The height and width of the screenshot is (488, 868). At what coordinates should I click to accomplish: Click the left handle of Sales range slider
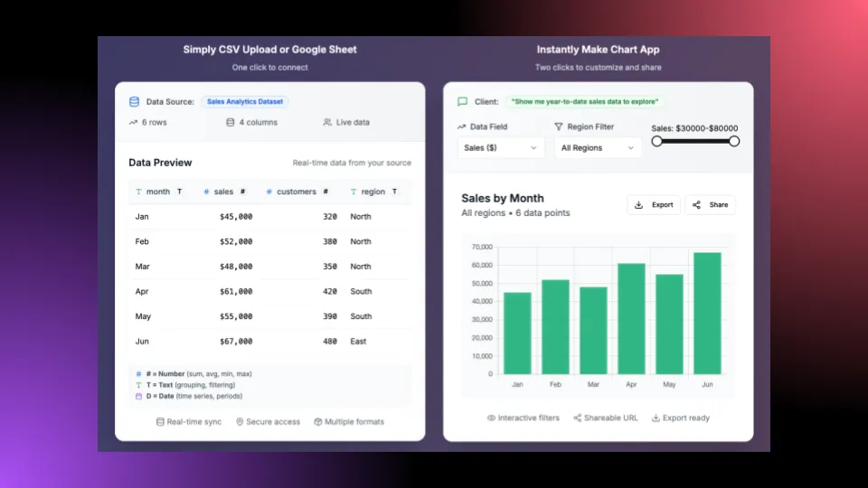click(657, 141)
